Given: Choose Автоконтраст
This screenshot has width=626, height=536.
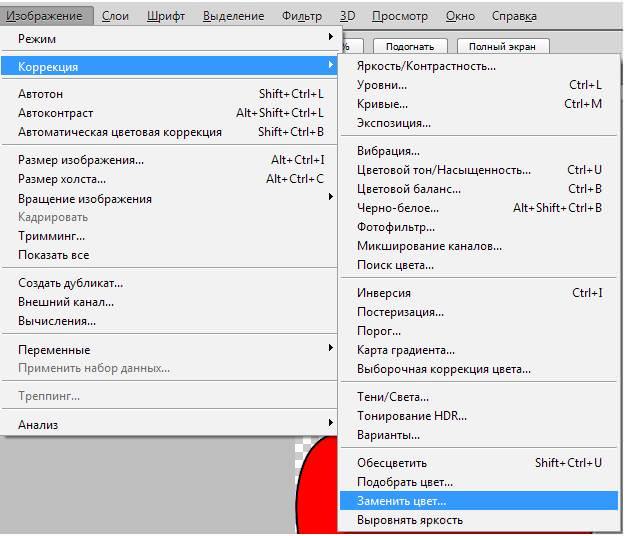Looking at the screenshot, I should [170, 113].
